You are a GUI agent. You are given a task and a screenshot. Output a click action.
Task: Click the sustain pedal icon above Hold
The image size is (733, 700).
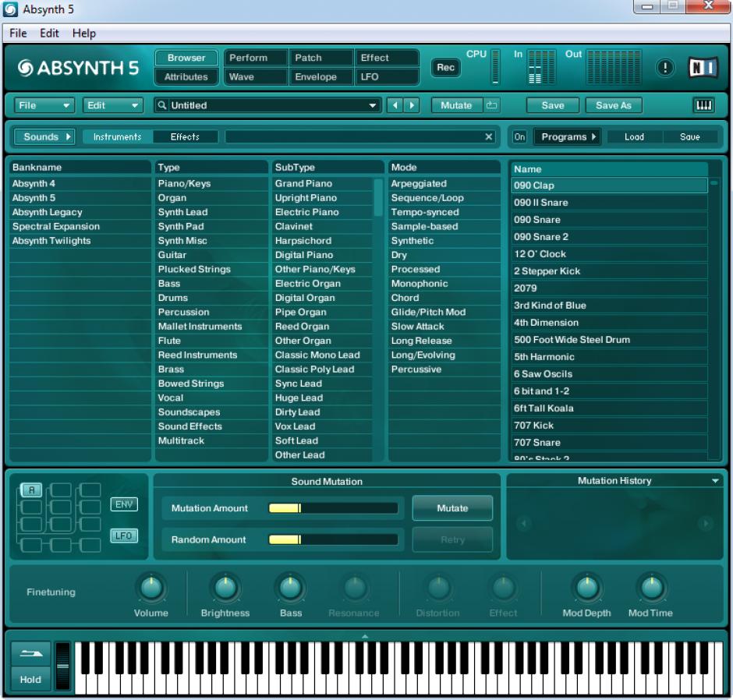30,654
